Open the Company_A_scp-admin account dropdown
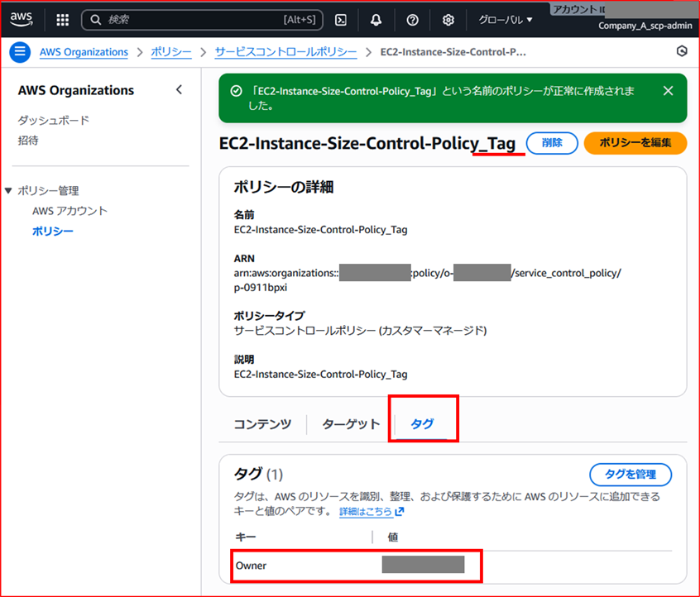700x597 pixels. click(645, 26)
